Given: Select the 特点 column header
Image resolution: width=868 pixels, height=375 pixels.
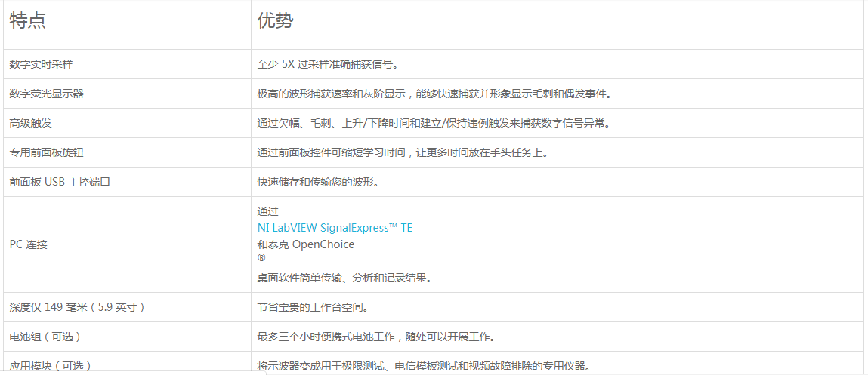Looking at the screenshot, I should tap(128, 25).
